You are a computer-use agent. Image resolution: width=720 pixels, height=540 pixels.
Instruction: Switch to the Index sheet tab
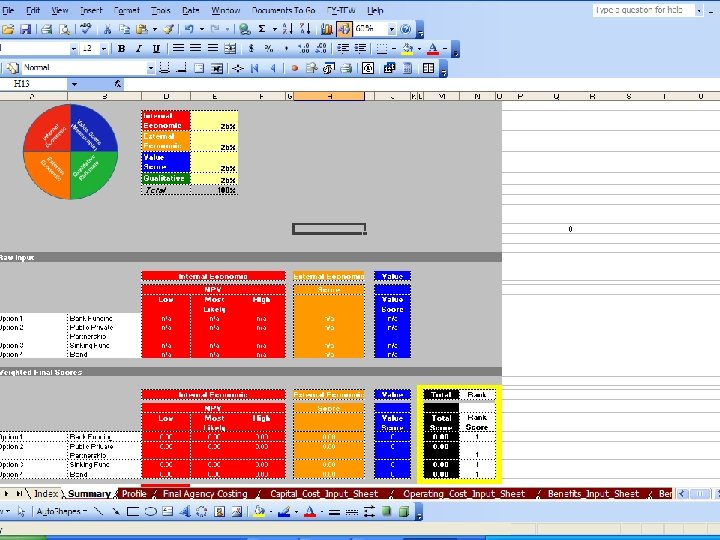coord(46,494)
